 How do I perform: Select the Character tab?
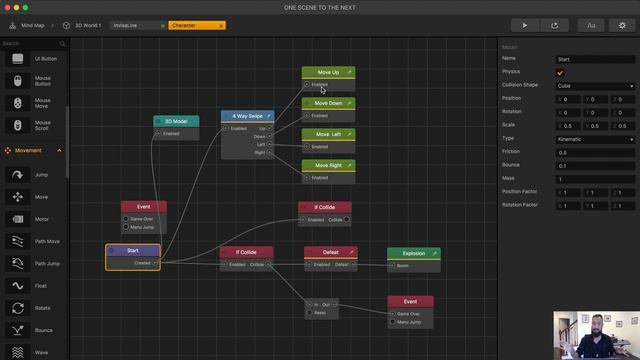pyautogui.click(x=193, y=25)
